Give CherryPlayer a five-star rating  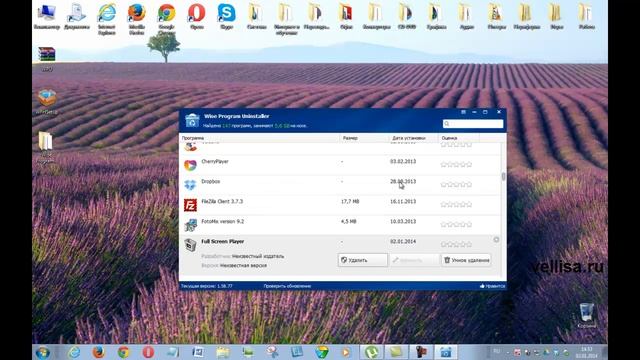469,164
